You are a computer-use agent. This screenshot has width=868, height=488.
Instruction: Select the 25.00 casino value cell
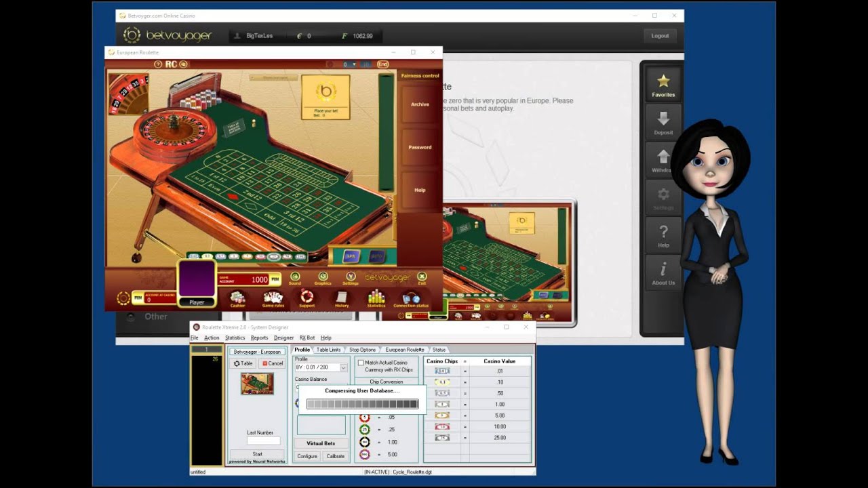pyautogui.click(x=500, y=438)
